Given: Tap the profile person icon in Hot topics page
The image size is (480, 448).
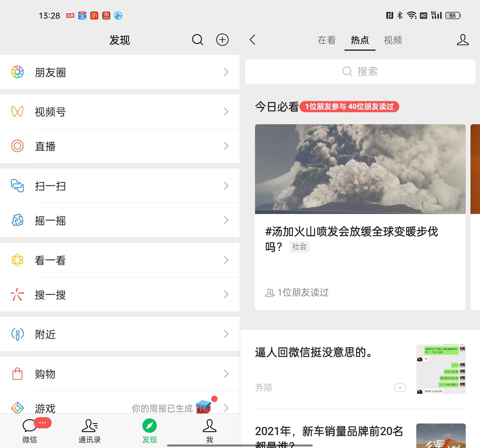Looking at the screenshot, I should [x=462, y=40].
